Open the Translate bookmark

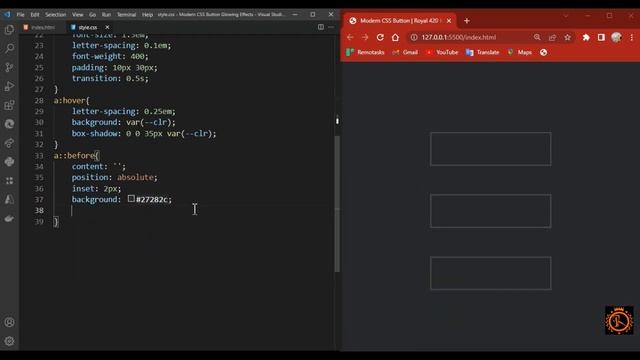[482, 52]
